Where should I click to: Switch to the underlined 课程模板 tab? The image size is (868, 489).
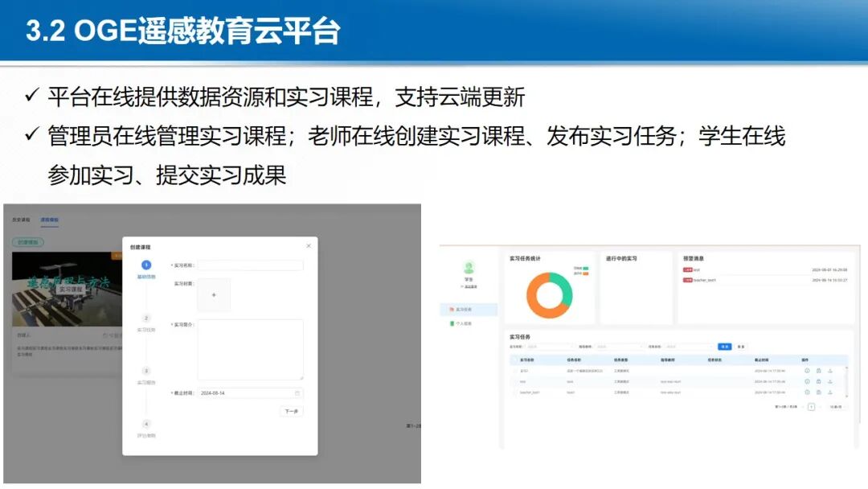(49, 220)
